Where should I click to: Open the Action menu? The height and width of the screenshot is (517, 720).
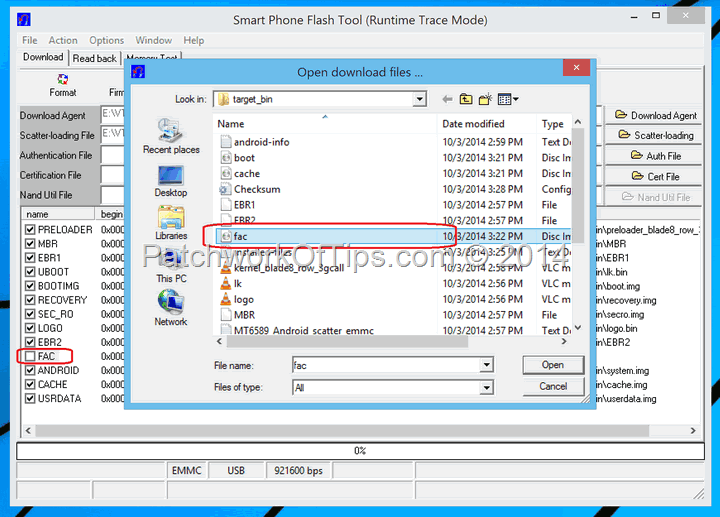63,40
